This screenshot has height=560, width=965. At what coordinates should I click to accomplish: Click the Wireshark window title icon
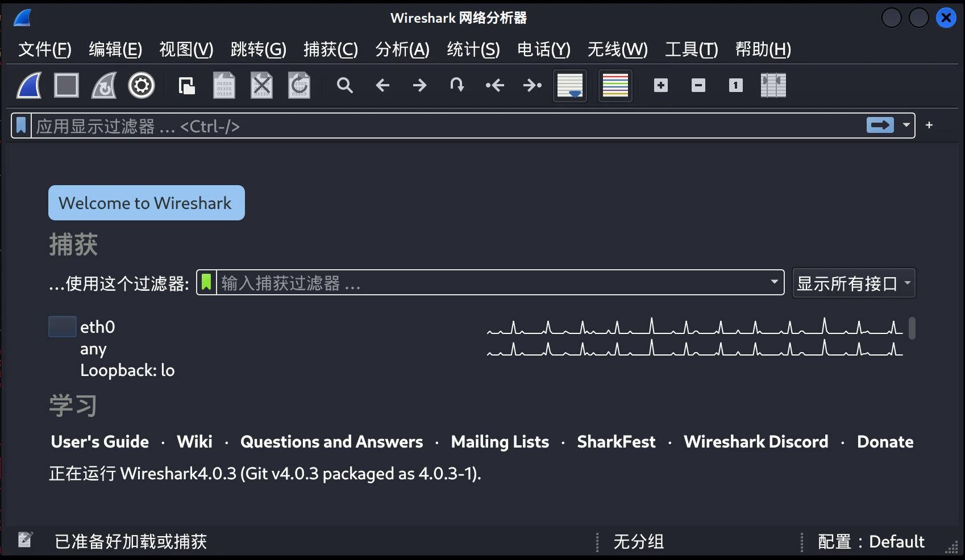coord(23,18)
